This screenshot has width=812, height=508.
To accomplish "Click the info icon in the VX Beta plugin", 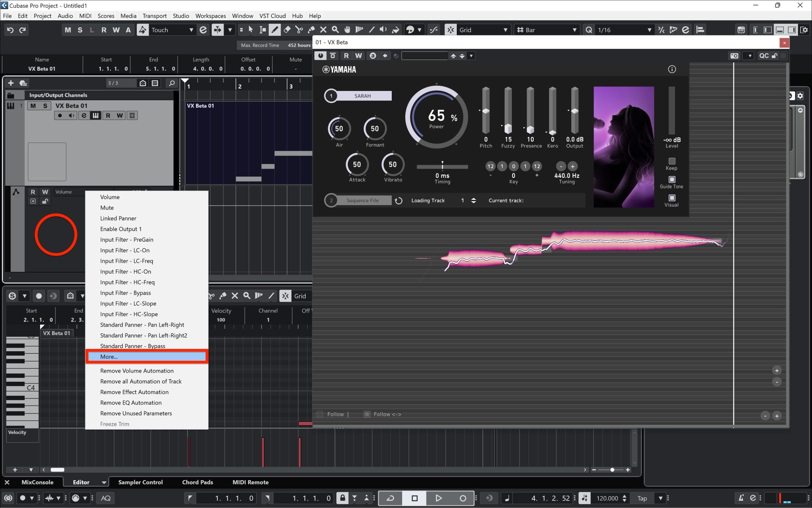I will pos(672,69).
